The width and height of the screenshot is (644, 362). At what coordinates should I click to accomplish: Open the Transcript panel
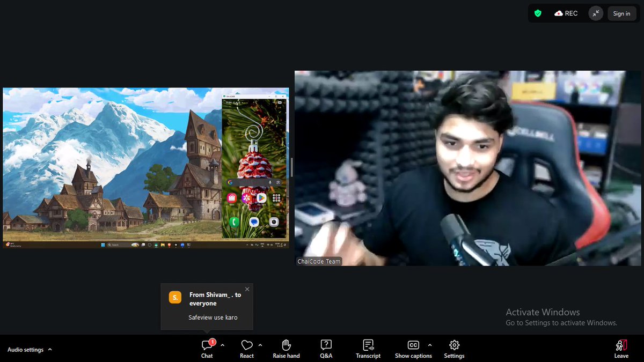[x=368, y=349]
